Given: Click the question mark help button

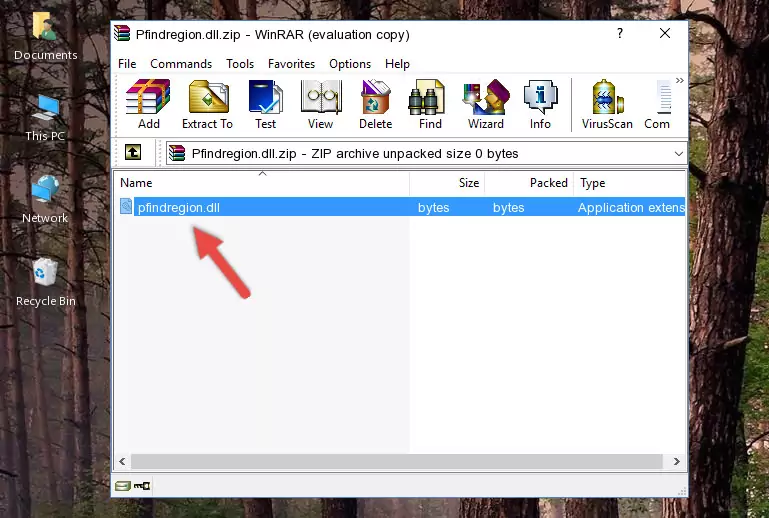Looking at the screenshot, I should [620, 33].
